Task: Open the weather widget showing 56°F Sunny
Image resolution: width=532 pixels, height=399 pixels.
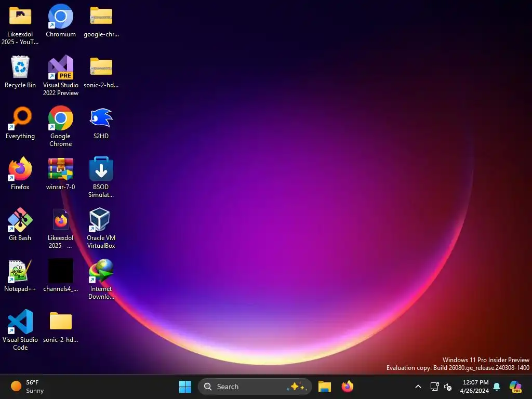Action: pos(27,387)
